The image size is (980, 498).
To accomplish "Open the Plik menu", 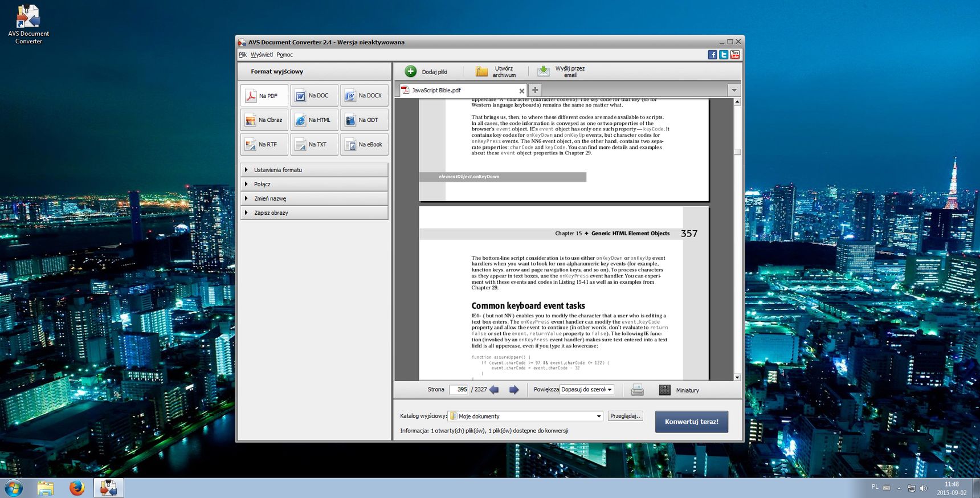I will tap(243, 55).
